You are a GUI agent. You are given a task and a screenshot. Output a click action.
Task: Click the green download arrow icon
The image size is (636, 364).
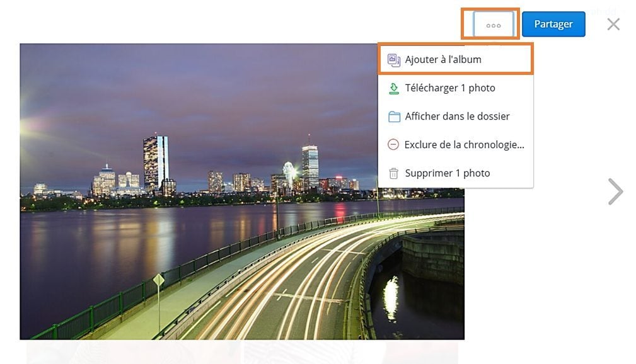click(393, 88)
